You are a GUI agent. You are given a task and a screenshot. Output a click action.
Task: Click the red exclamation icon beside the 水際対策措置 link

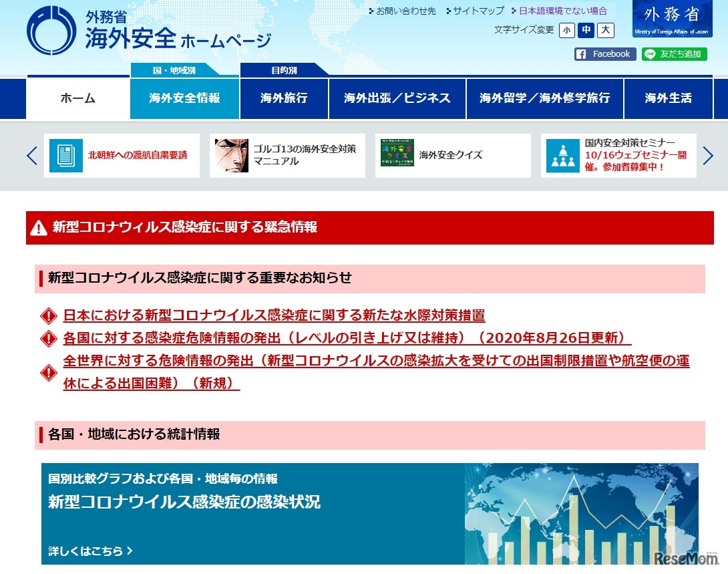[48, 315]
